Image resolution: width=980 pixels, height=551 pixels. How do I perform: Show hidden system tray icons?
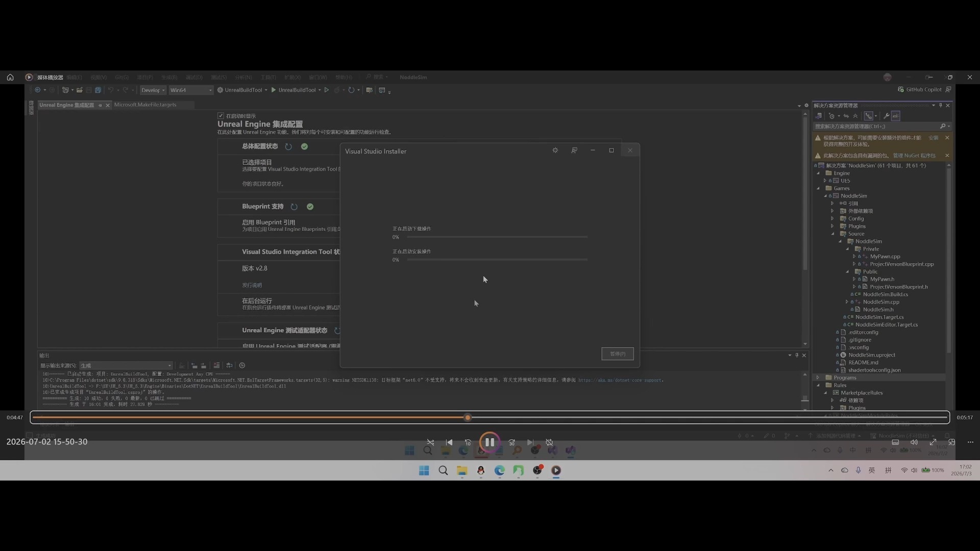point(831,470)
